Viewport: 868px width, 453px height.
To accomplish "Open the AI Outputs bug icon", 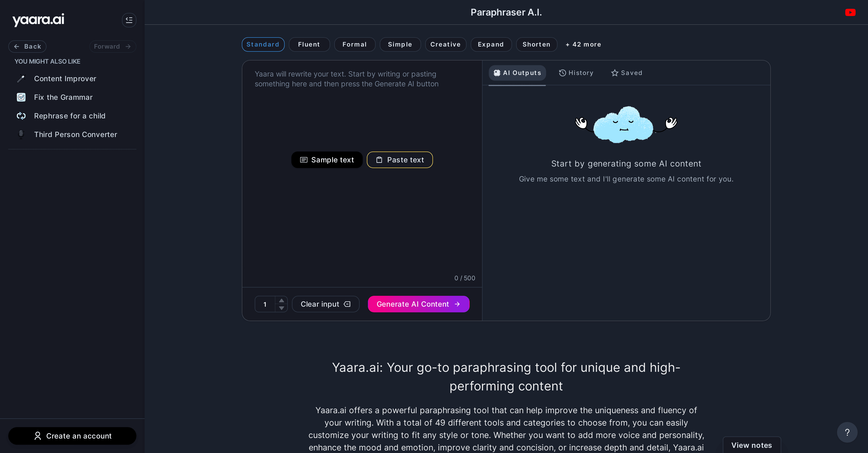I will pos(497,72).
